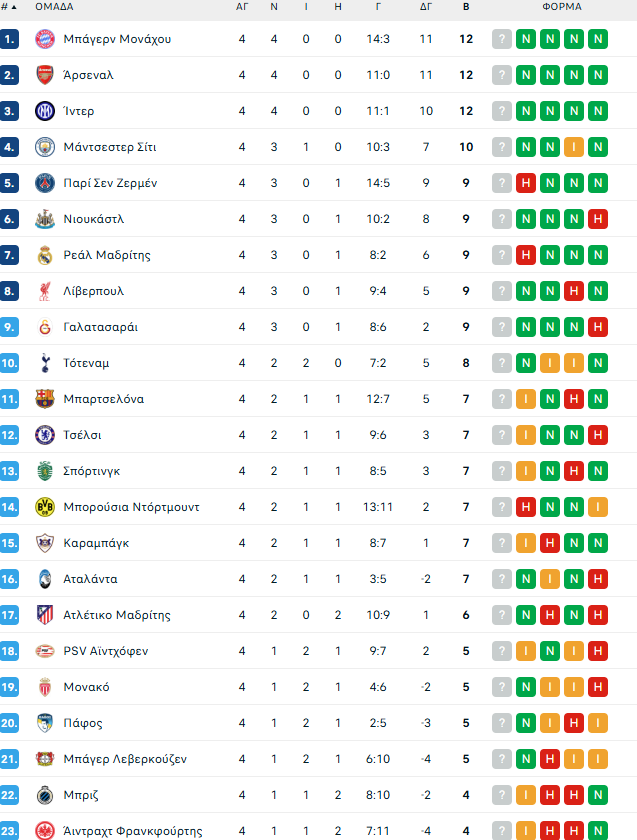This screenshot has width=637, height=840.
Task: Click the Bayern Munich club crest
Action: click(x=44, y=39)
